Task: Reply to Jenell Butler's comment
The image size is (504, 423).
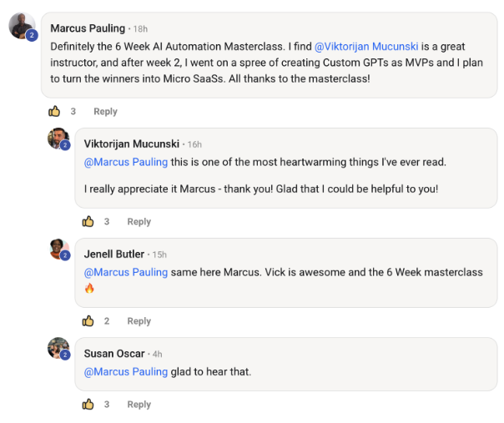Action: (139, 321)
